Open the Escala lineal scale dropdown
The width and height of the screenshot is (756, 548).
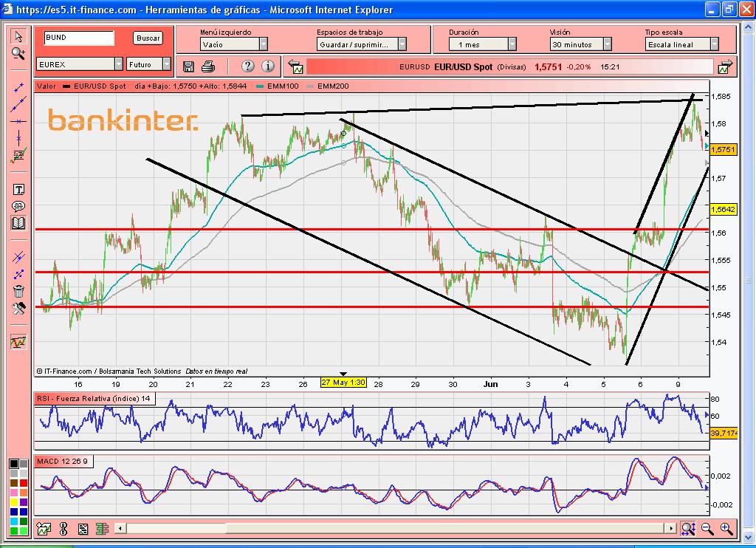click(x=682, y=44)
